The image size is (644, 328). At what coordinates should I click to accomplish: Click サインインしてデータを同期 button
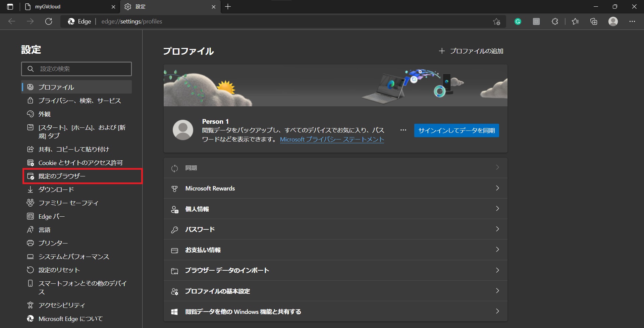(x=457, y=130)
